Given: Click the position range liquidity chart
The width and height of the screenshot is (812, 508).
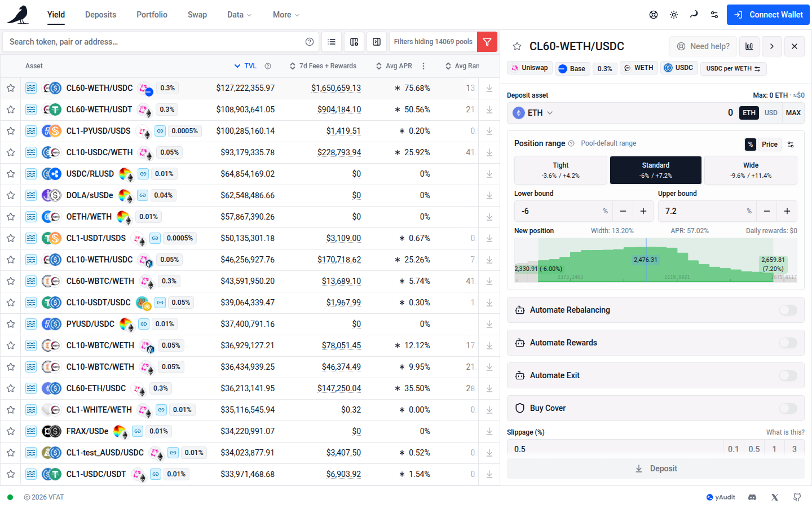Looking at the screenshot, I should (x=655, y=260).
